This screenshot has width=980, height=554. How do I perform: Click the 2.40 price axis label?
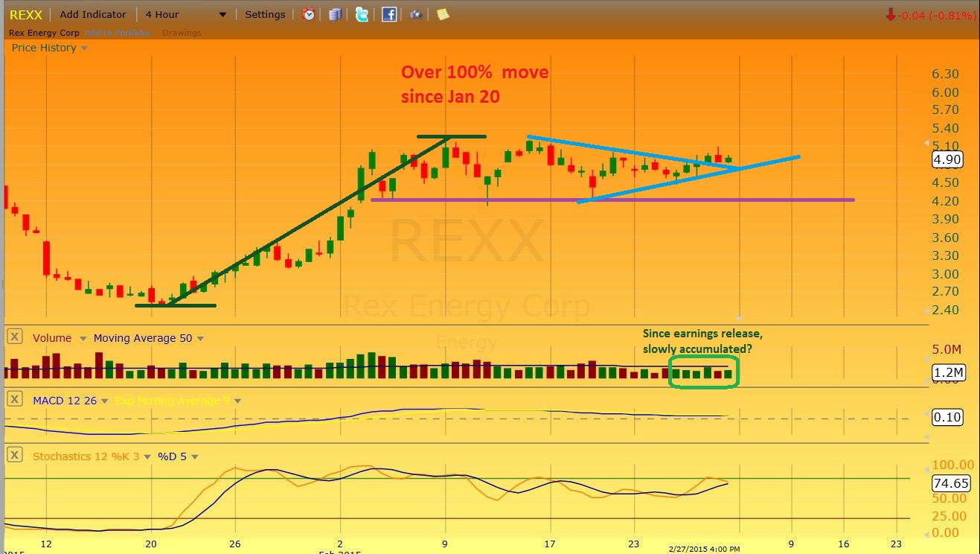(x=945, y=310)
